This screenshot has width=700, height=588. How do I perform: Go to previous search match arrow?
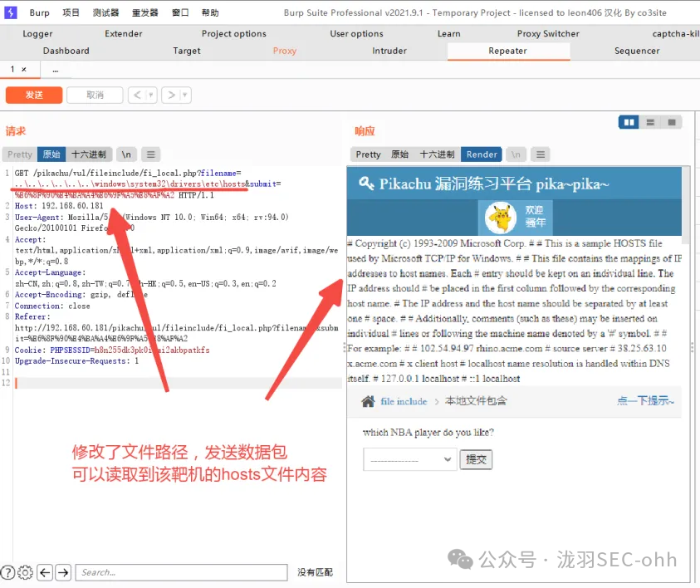coord(45,572)
